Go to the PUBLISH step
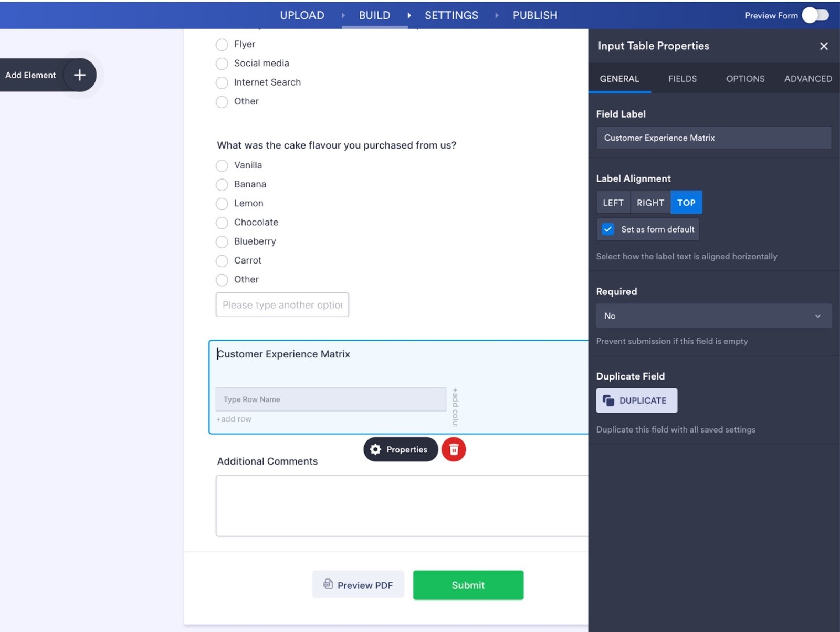 click(x=534, y=15)
